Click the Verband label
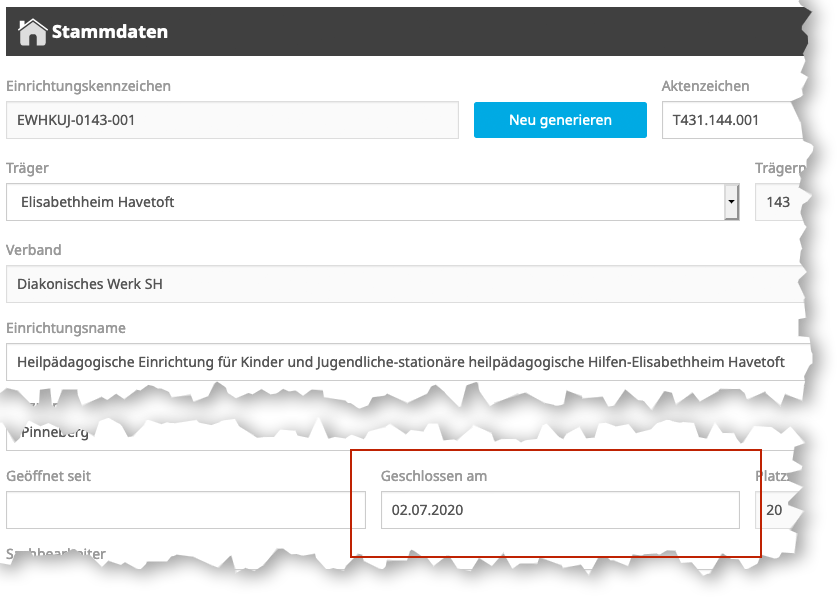Viewport: 837px width, 607px height. 33,250
